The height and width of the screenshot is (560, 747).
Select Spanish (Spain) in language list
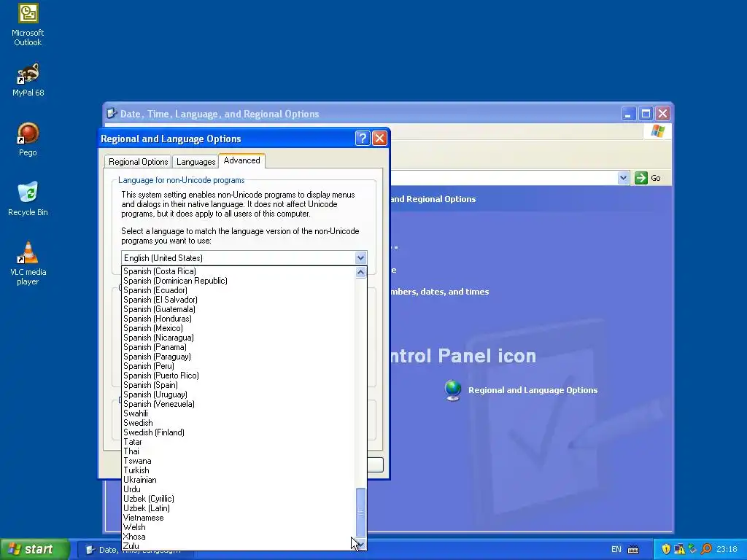pyautogui.click(x=239, y=385)
